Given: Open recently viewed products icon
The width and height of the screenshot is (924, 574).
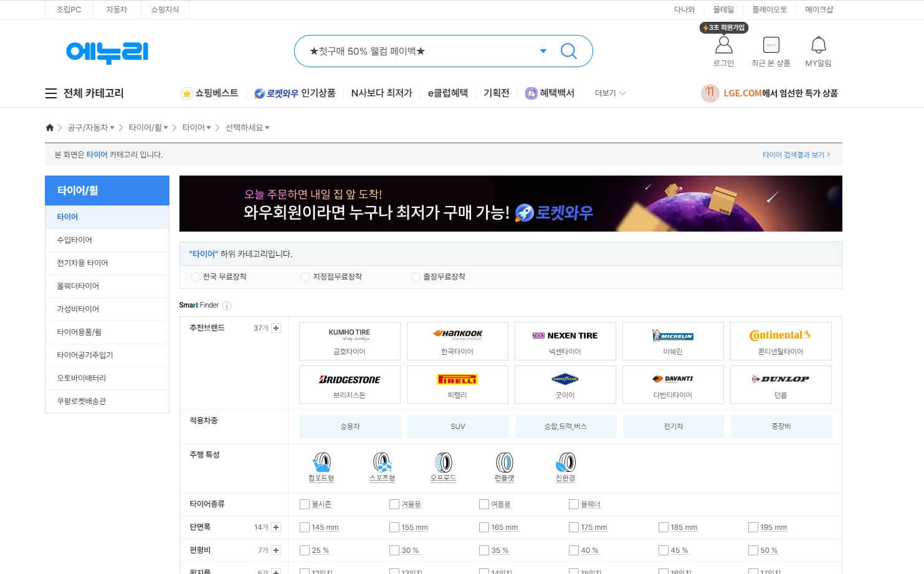Looking at the screenshot, I should (x=771, y=45).
